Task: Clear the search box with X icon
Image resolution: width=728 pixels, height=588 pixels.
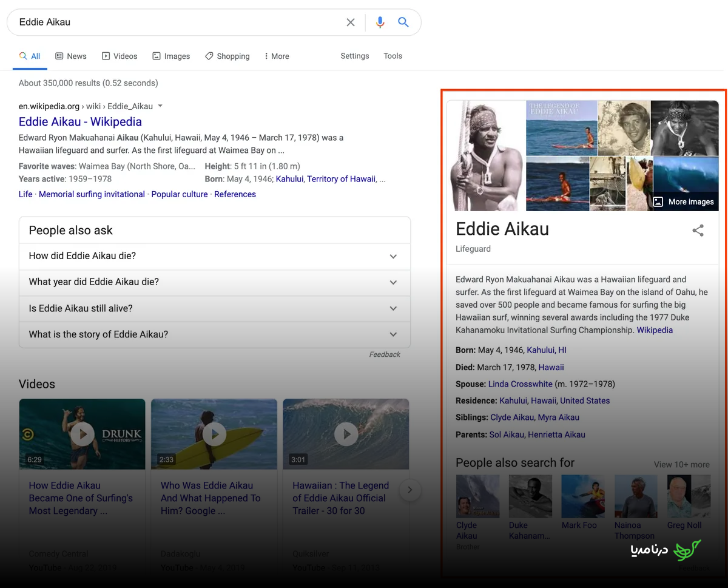Action: pyautogui.click(x=351, y=22)
